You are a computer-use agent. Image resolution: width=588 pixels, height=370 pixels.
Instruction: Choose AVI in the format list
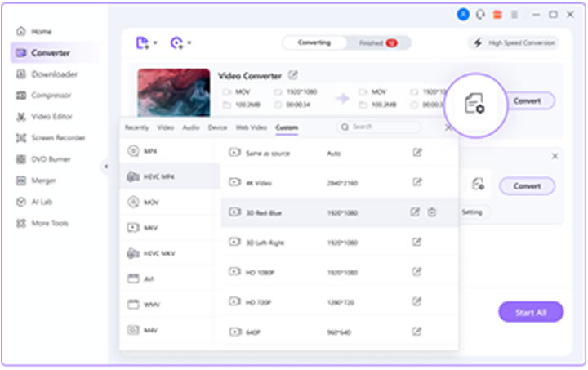coord(170,279)
